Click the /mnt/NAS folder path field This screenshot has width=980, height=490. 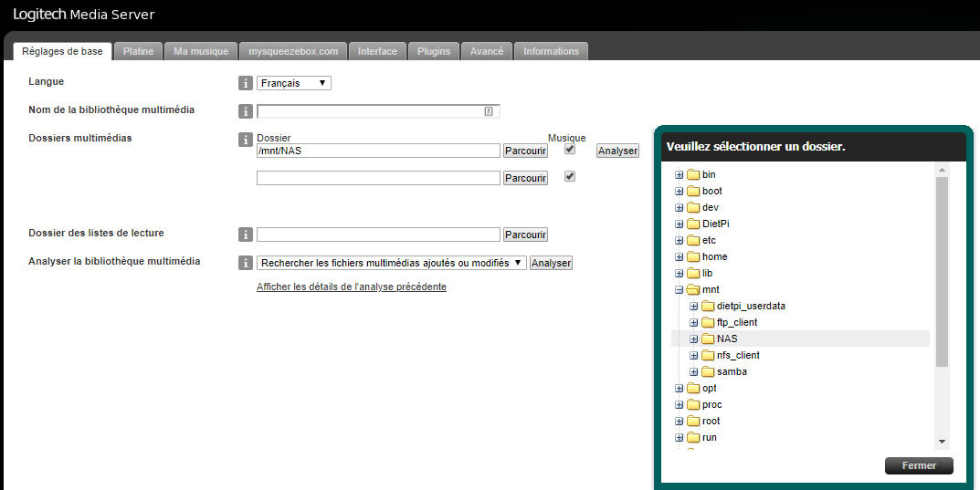click(378, 151)
